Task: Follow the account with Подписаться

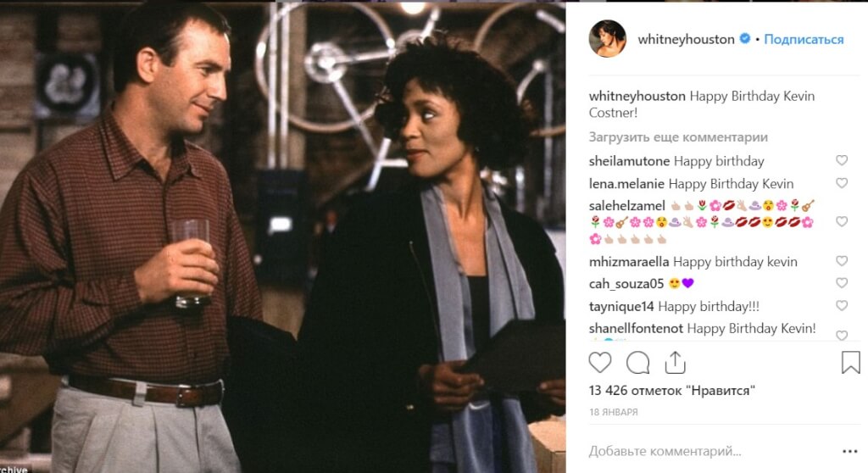Action: click(x=804, y=39)
